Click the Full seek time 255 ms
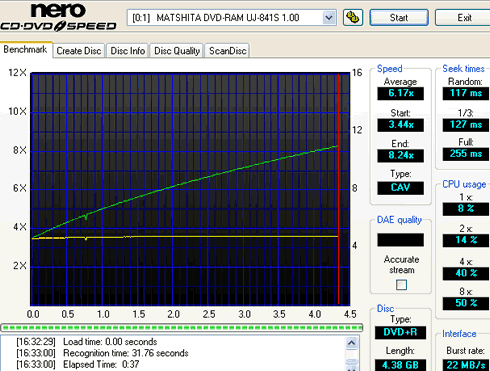Image resolution: width=490 pixels, height=371 pixels. pos(466,154)
